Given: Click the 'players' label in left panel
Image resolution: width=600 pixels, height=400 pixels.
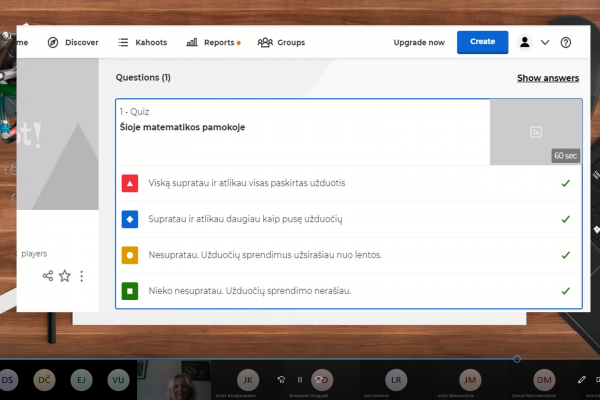Looking at the screenshot, I should tap(34, 254).
